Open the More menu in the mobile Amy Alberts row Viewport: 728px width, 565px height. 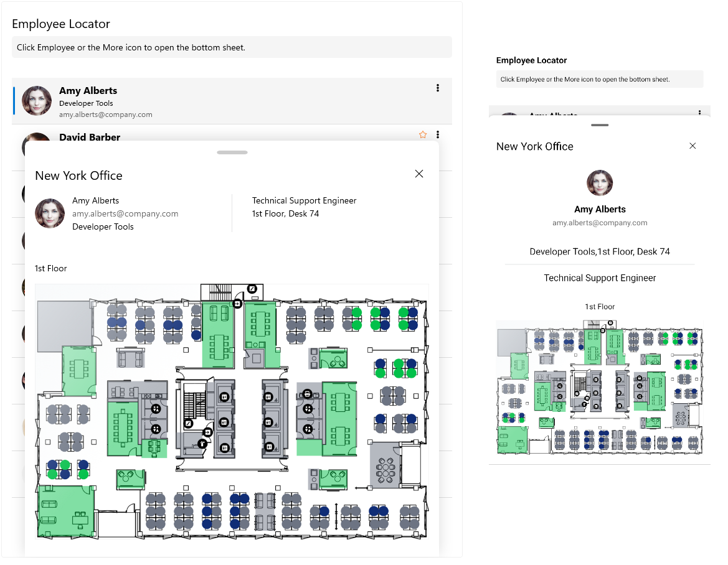700,112
